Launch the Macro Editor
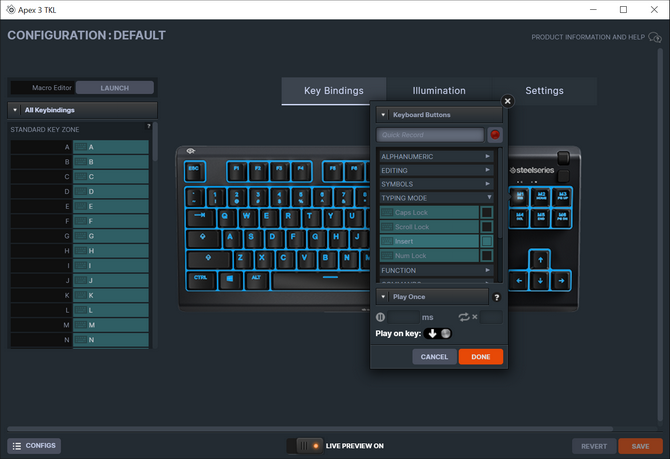This screenshot has height=459, width=670. point(115,88)
